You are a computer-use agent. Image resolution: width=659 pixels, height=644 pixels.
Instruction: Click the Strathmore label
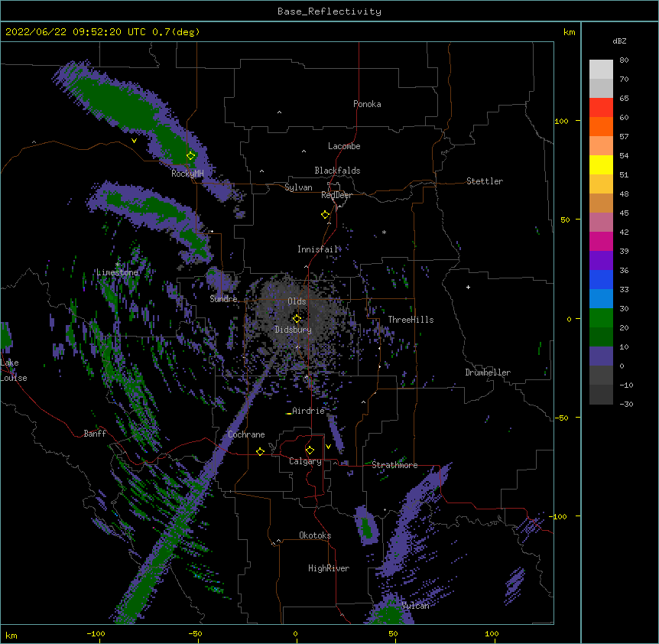click(394, 465)
